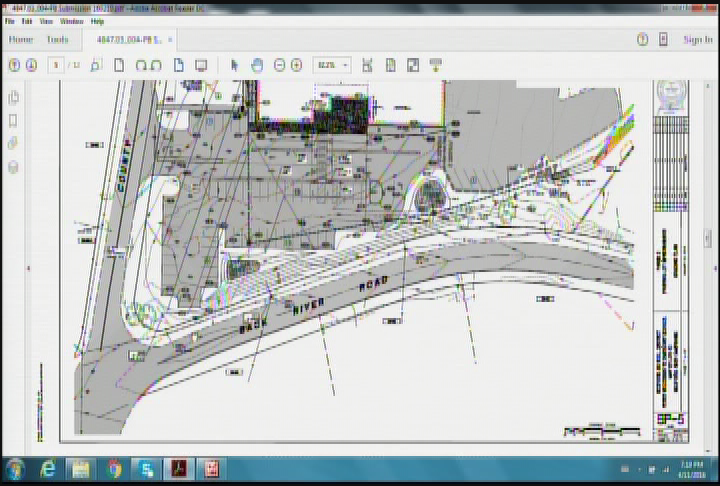Open the fourth icon in left navigation pane
The image size is (720, 486).
[13, 167]
